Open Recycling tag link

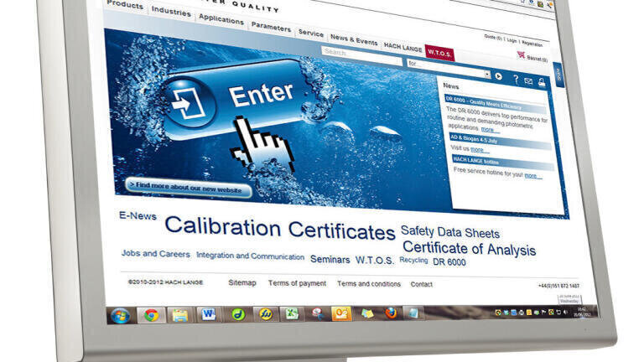(413, 261)
